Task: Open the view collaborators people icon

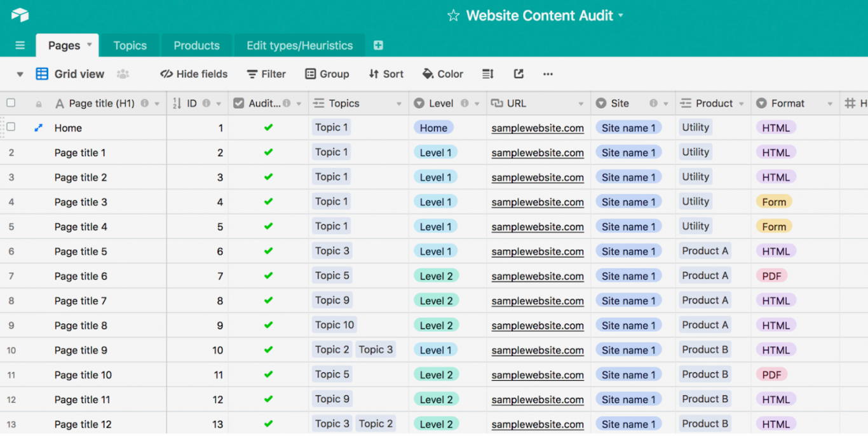Action: click(x=123, y=74)
